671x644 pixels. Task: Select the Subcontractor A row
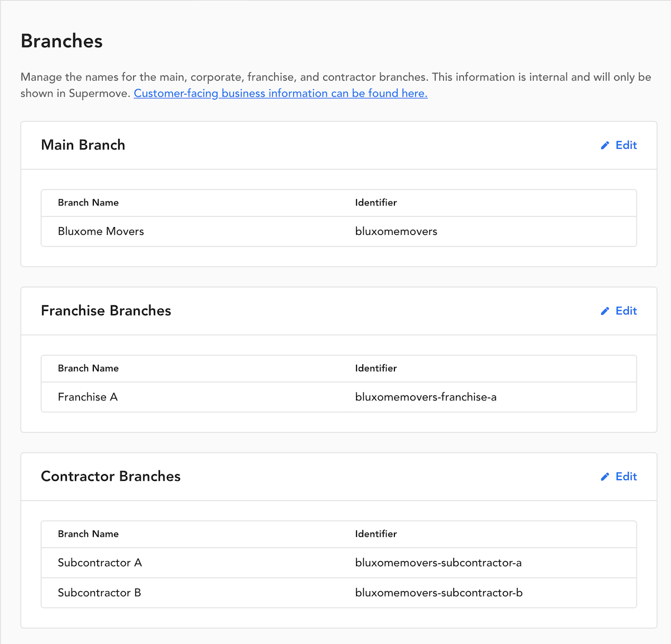pos(339,563)
